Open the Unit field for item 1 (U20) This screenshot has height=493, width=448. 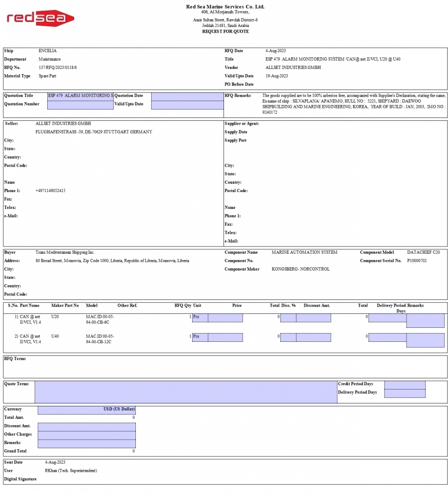[200, 318]
